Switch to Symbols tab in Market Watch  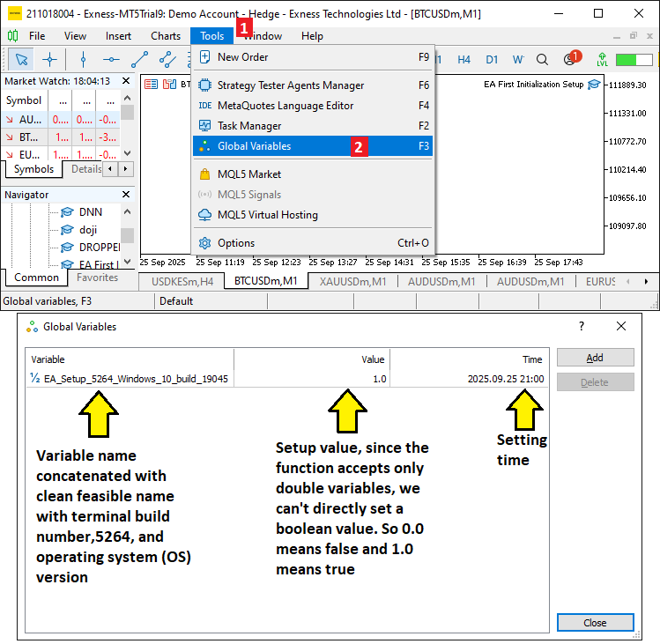33,169
